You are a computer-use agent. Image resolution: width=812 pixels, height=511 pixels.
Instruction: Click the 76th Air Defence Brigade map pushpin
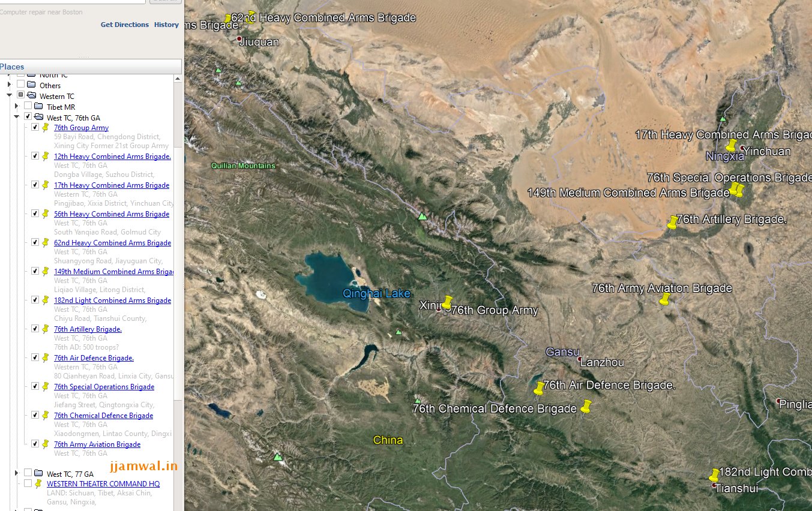point(538,388)
